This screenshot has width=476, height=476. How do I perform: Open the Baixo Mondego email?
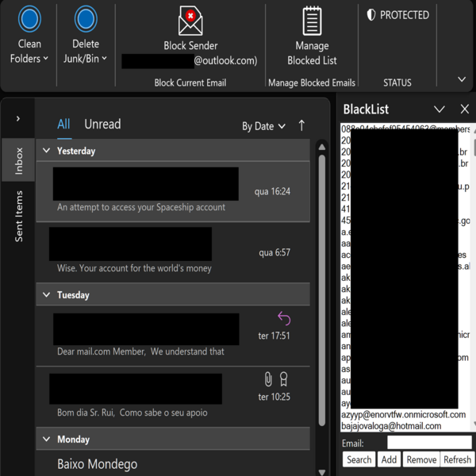click(173, 463)
